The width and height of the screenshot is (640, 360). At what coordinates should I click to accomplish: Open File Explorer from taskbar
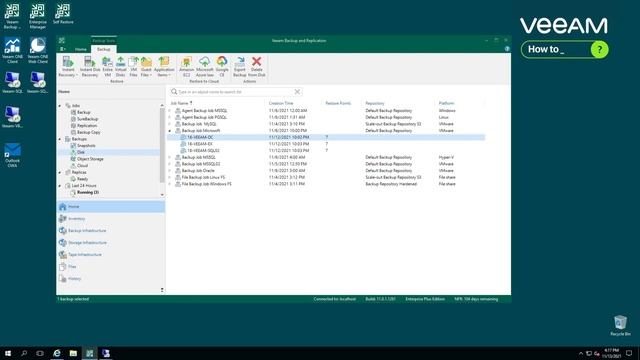pyautogui.click(x=73, y=353)
